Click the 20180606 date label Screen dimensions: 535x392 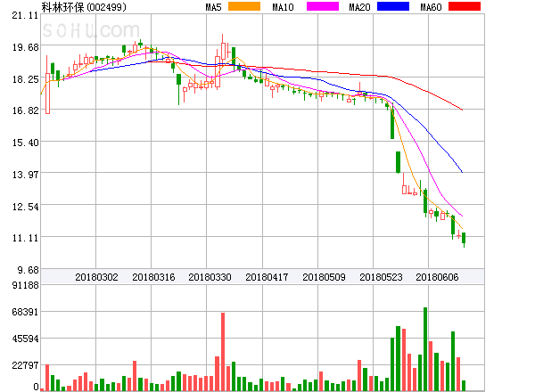tap(437, 277)
